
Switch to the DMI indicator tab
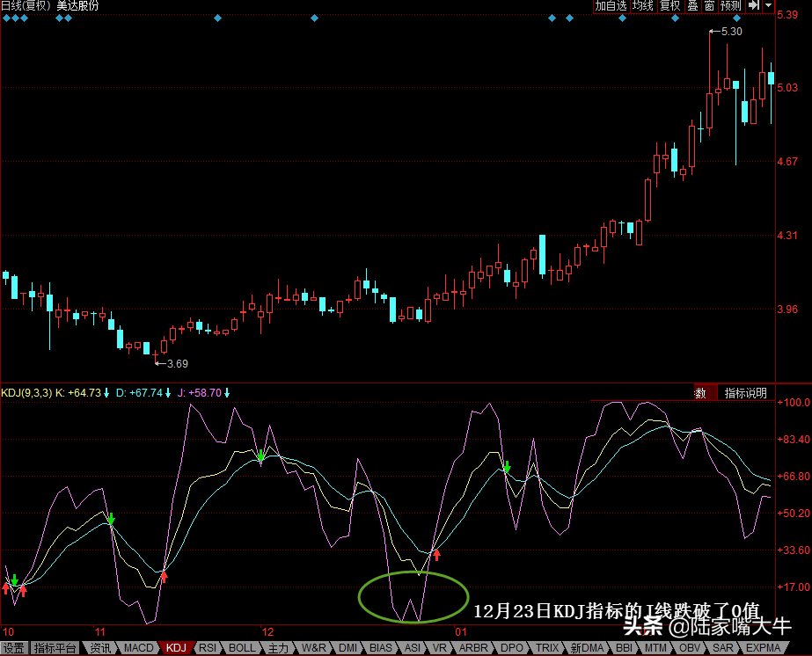(x=348, y=648)
